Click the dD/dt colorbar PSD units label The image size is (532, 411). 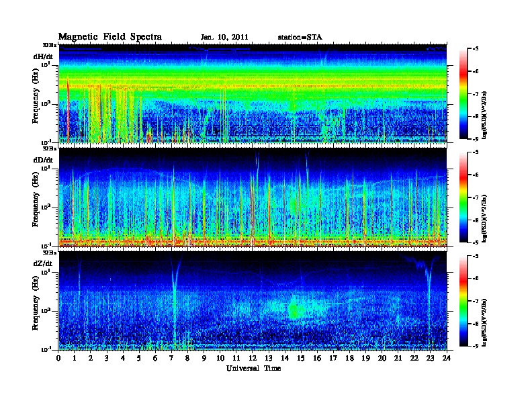tap(486, 218)
